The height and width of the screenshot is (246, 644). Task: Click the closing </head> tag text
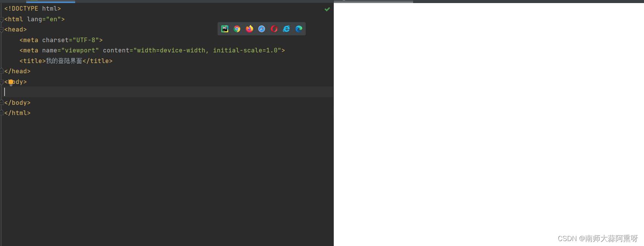coord(17,71)
